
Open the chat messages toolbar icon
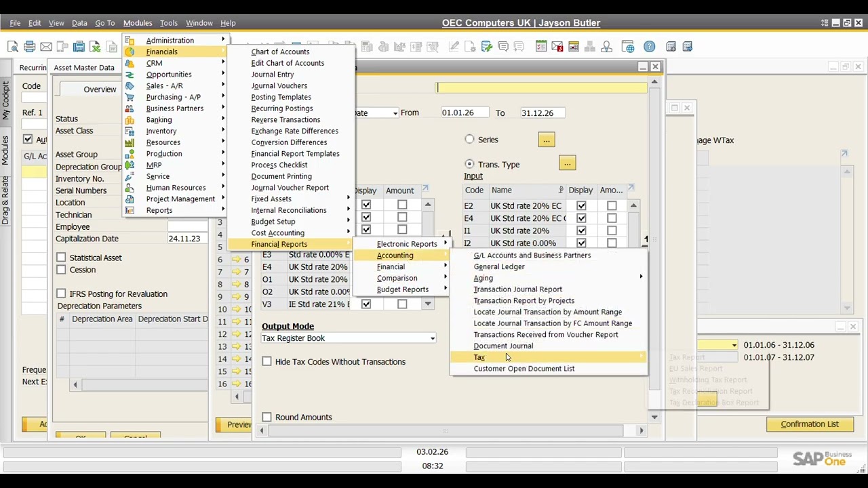tap(503, 47)
